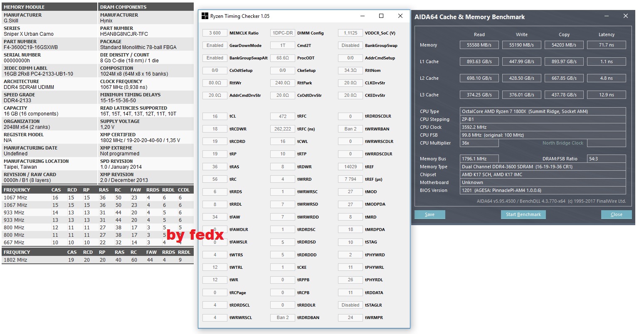
Task: Click the Close button in AIDA64
Action: point(617,214)
